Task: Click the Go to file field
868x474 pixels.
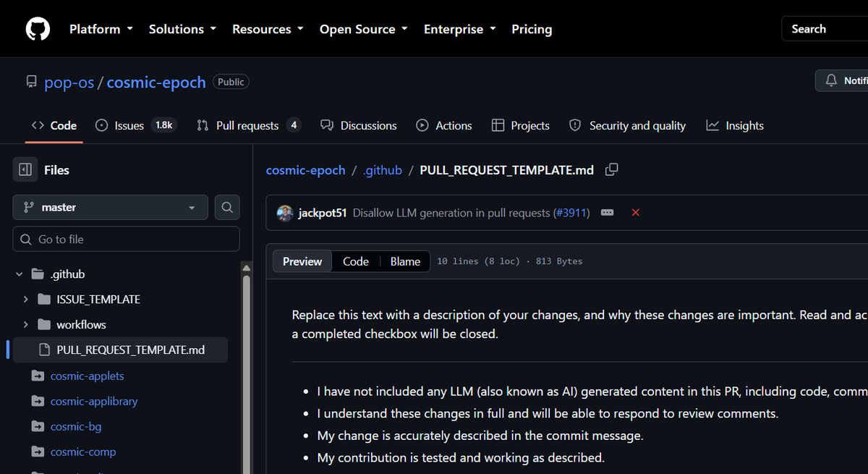Action: click(x=126, y=239)
